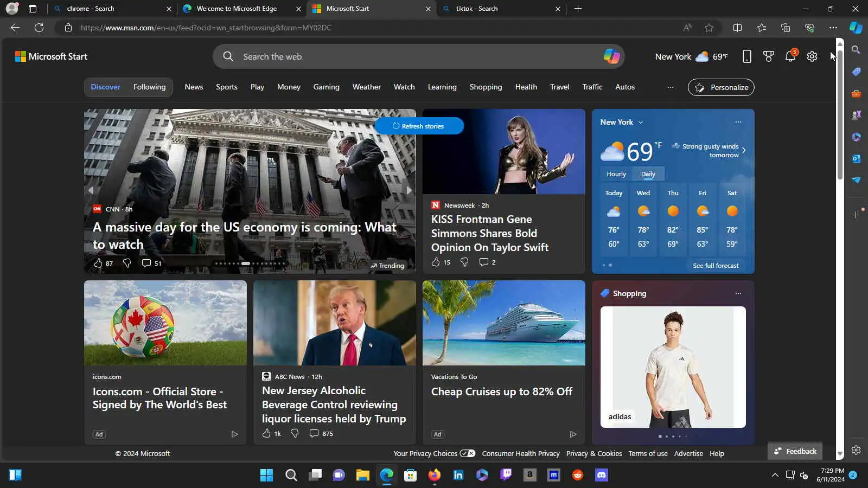Open the Feedback button
The image size is (868, 488).
coord(795,451)
